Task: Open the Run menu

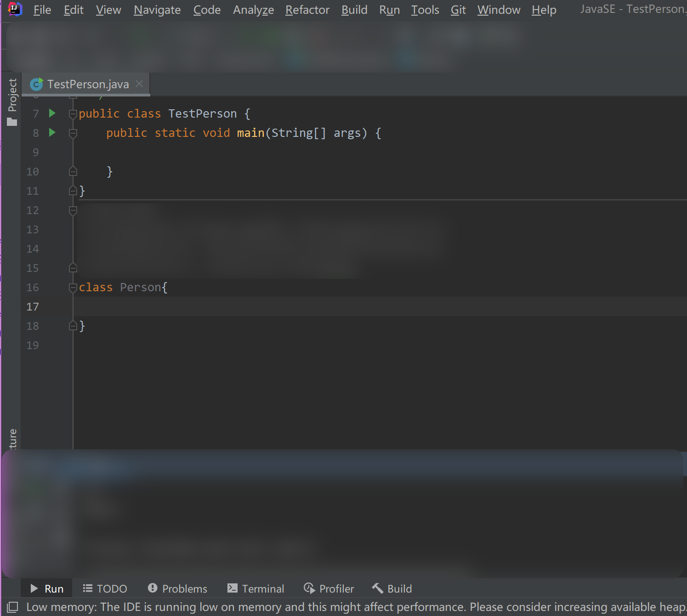Action: coord(389,10)
